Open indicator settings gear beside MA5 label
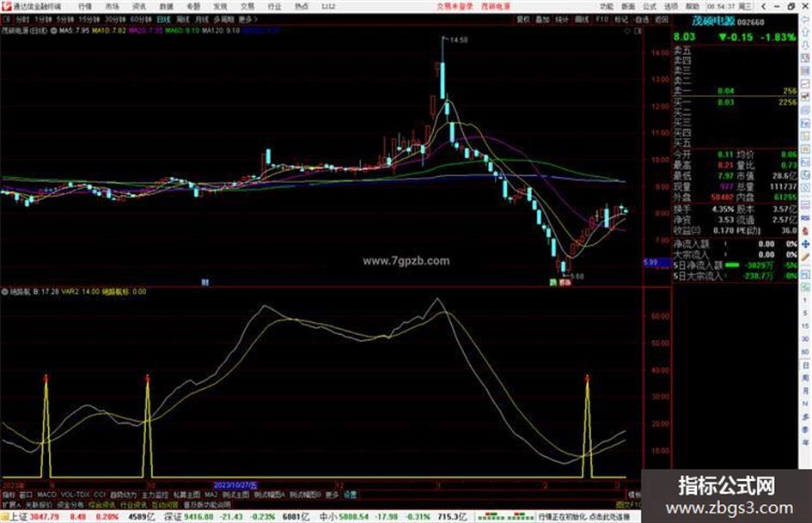Image resolution: width=812 pixels, height=523 pixels. pyautogui.click(x=54, y=31)
